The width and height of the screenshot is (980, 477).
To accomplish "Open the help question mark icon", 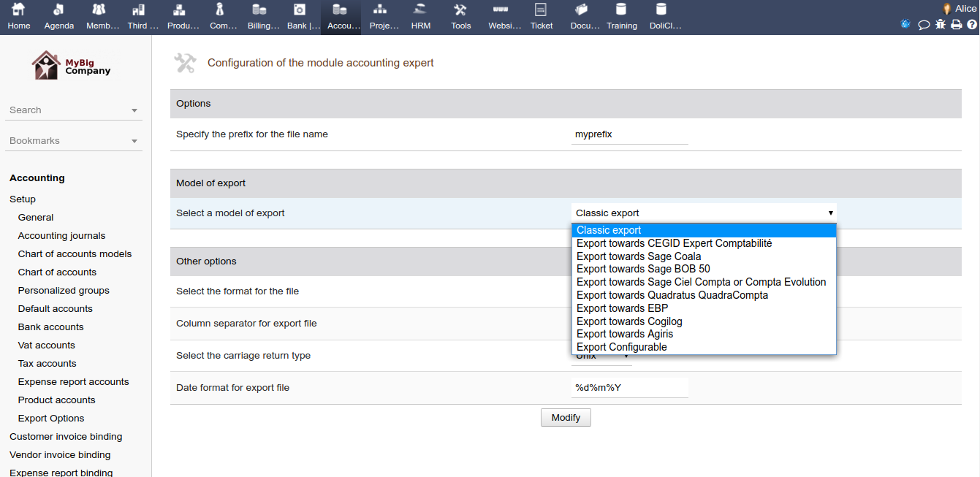I will point(972,24).
